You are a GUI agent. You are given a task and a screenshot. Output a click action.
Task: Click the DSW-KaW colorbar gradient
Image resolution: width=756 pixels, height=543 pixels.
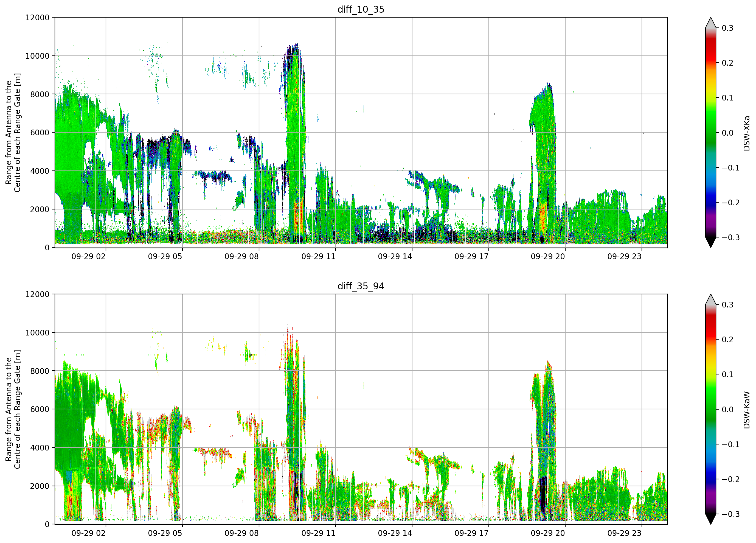[x=711, y=409]
